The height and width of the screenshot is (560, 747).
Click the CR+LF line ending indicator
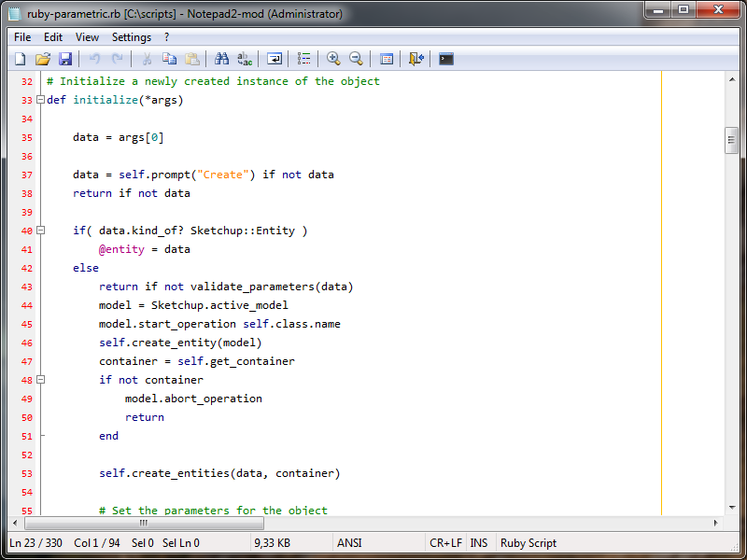point(445,542)
